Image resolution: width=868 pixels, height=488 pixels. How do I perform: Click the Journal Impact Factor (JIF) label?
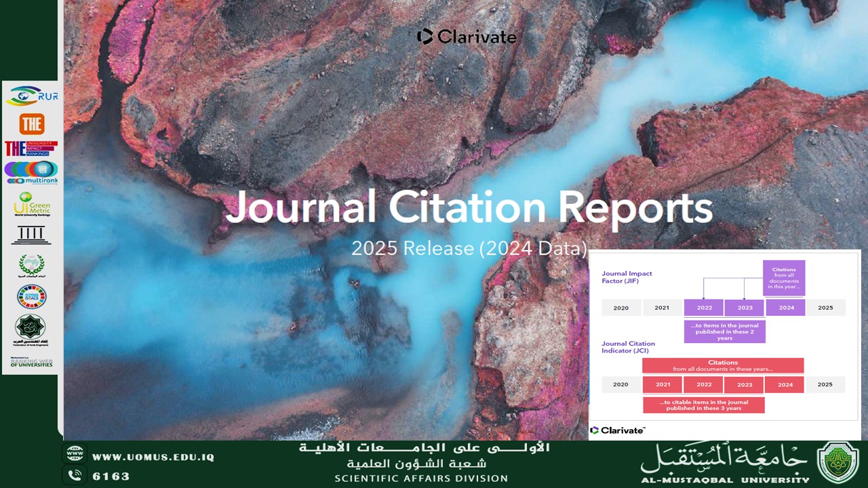pyautogui.click(x=627, y=277)
